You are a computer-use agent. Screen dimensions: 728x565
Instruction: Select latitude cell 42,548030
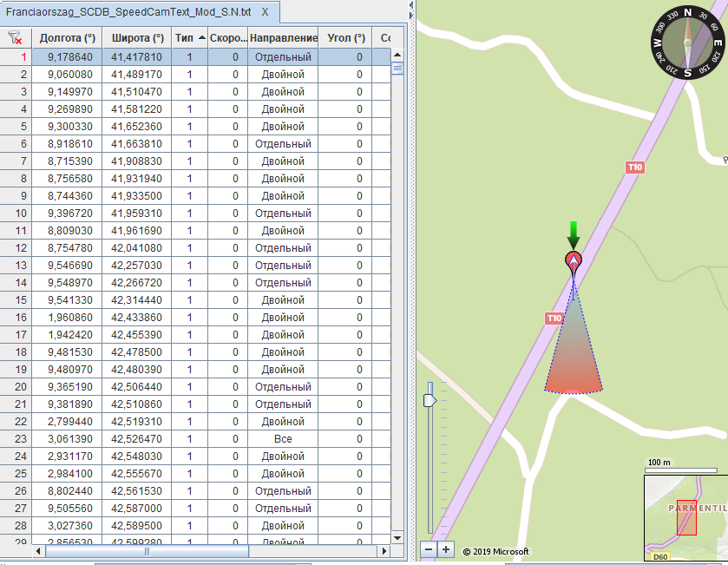pos(137,456)
